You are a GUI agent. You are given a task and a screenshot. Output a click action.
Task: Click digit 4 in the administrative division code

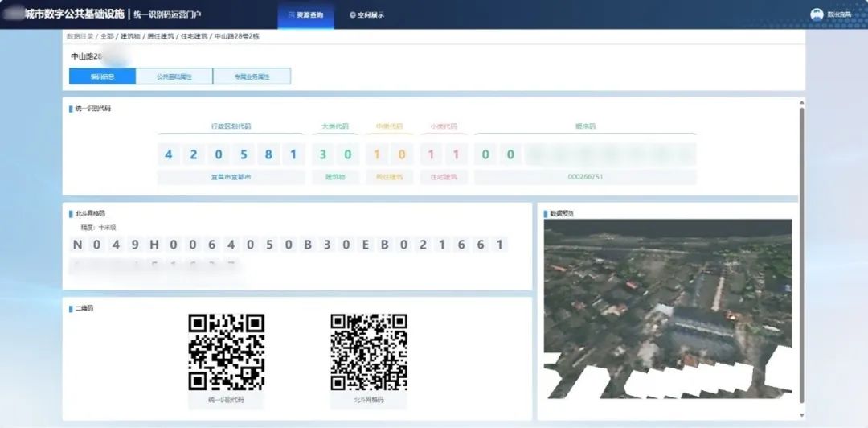[x=168, y=154]
